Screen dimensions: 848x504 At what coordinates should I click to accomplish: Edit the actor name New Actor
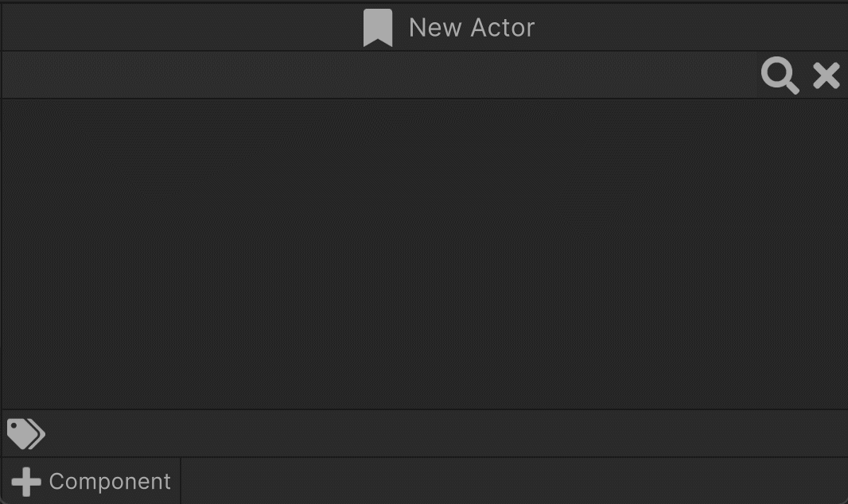(472, 28)
